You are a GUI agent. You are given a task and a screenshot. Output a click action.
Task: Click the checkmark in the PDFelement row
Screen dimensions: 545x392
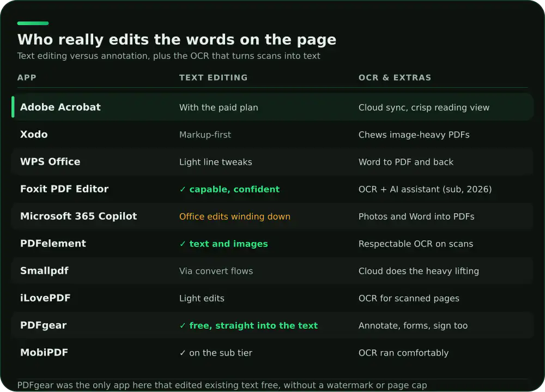tap(183, 244)
